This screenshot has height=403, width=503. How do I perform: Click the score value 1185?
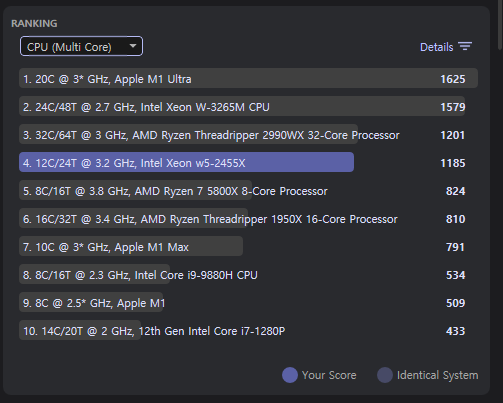pyautogui.click(x=453, y=163)
